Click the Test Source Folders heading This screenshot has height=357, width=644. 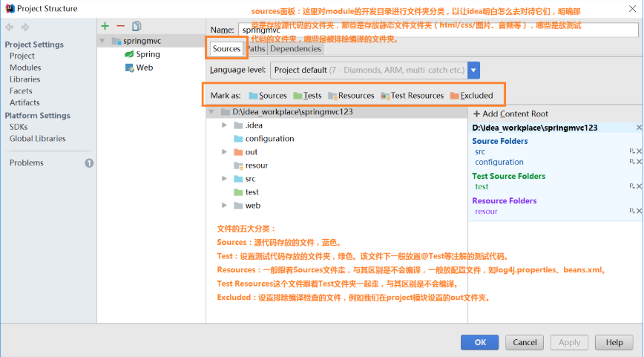tap(508, 176)
